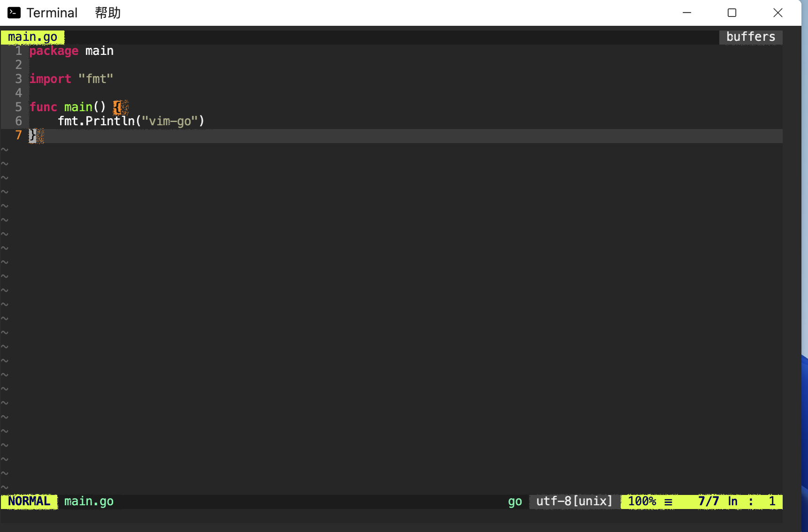Click the 'go' filetype indicator
The width and height of the screenshot is (808, 532).
pyautogui.click(x=515, y=502)
